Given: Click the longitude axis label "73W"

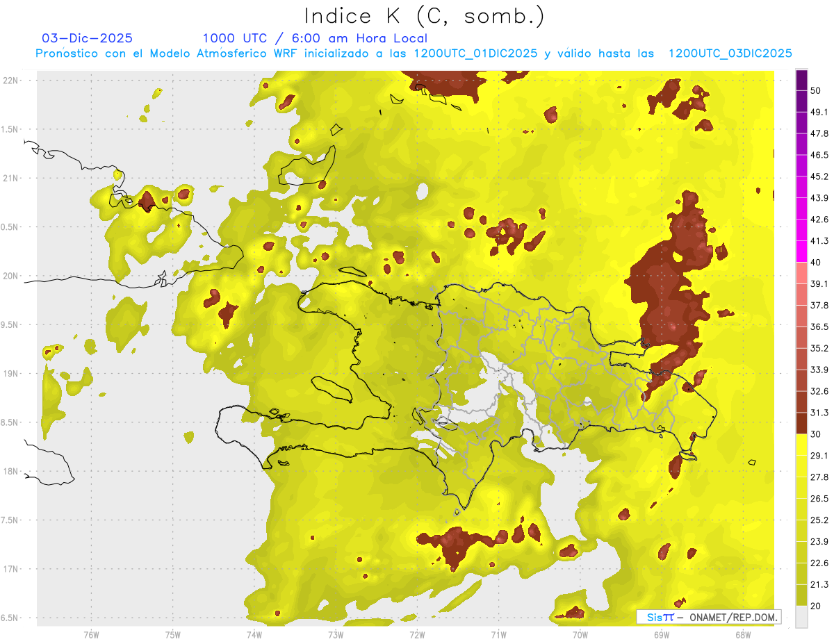Looking at the screenshot, I should [x=336, y=635].
